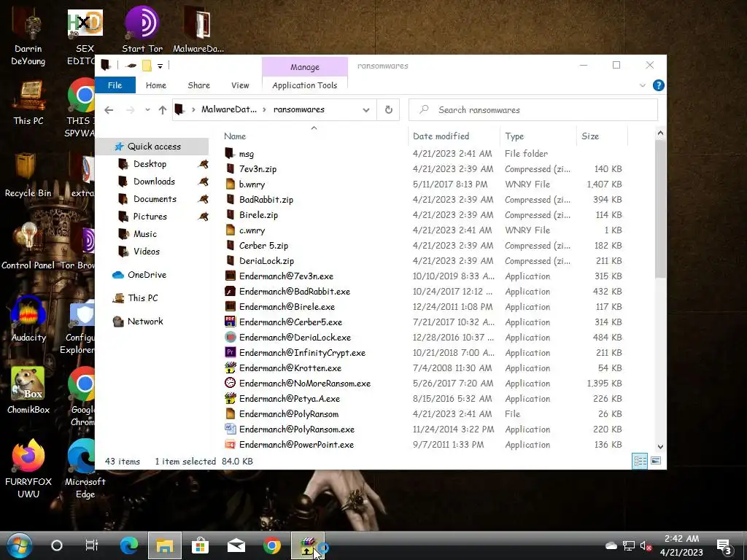The height and width of the screenshot is (560, 747).
Task: Open MalwareDa... folder on desktop
Action: [198, 30]
